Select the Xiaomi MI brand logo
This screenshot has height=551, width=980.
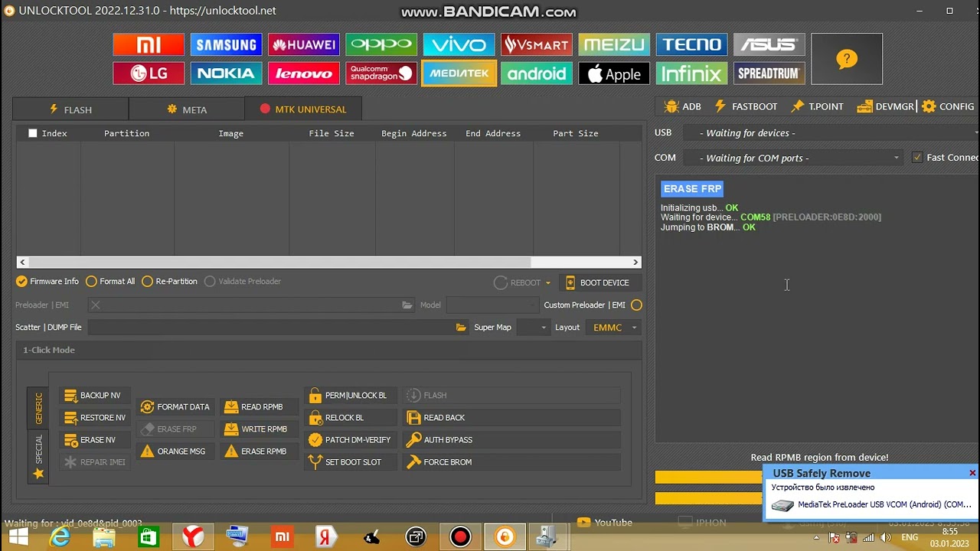(x=149, y=44)
